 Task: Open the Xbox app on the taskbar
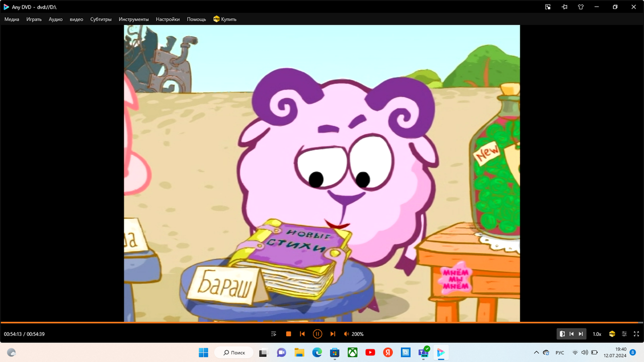pos(353,352)
